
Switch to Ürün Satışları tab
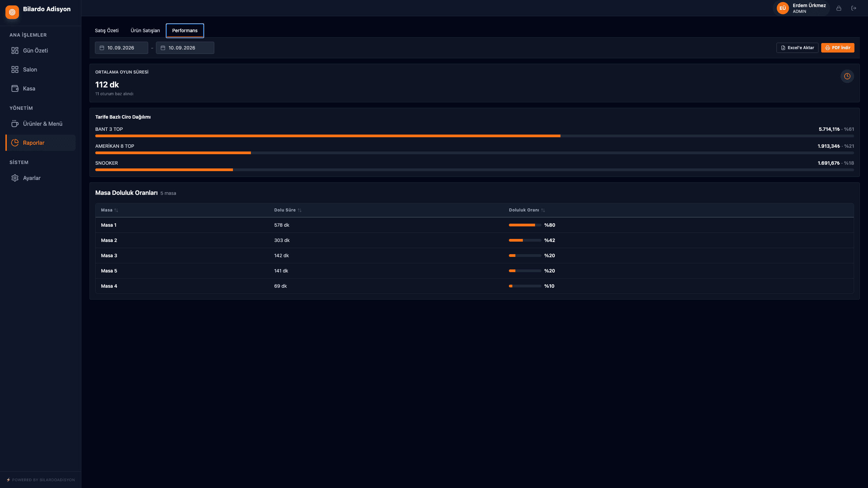pos(145,30)
